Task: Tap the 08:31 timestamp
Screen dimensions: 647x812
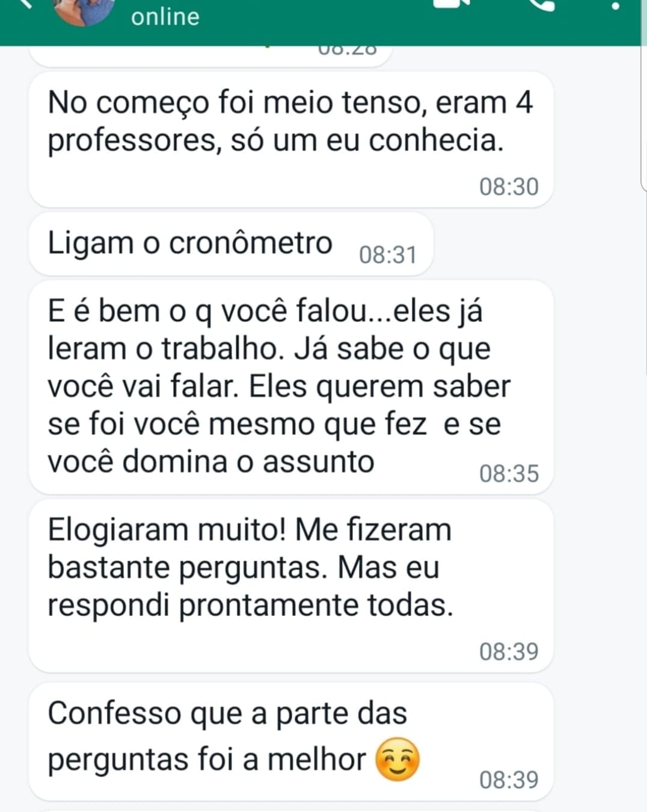Action: pos(388,255)
